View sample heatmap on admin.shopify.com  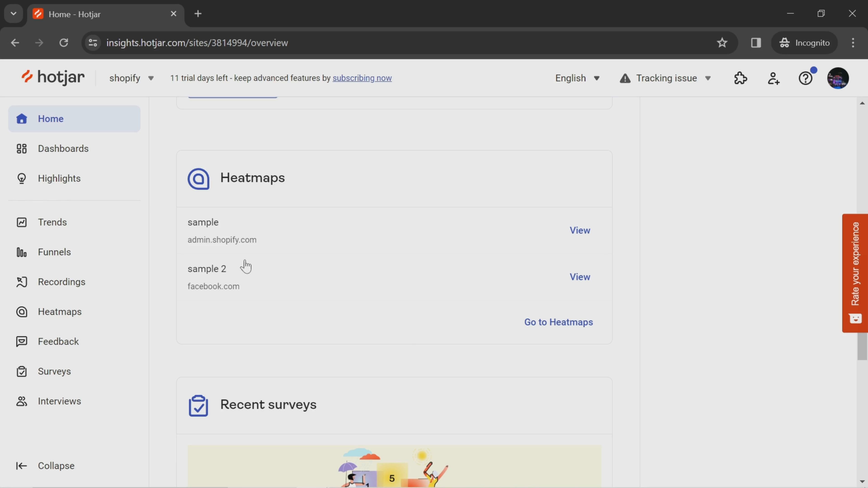click(x=580, y=230)
